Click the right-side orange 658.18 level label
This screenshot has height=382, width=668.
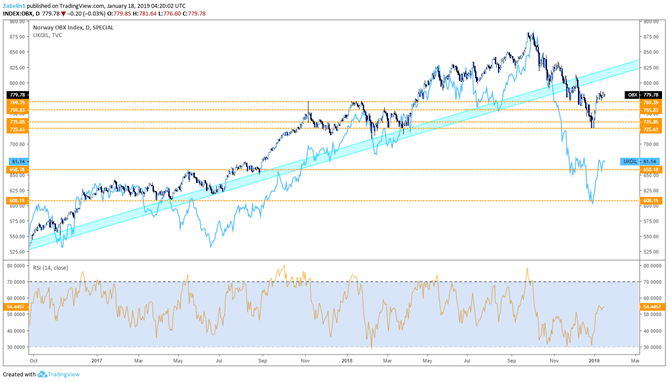pos(651,169)
